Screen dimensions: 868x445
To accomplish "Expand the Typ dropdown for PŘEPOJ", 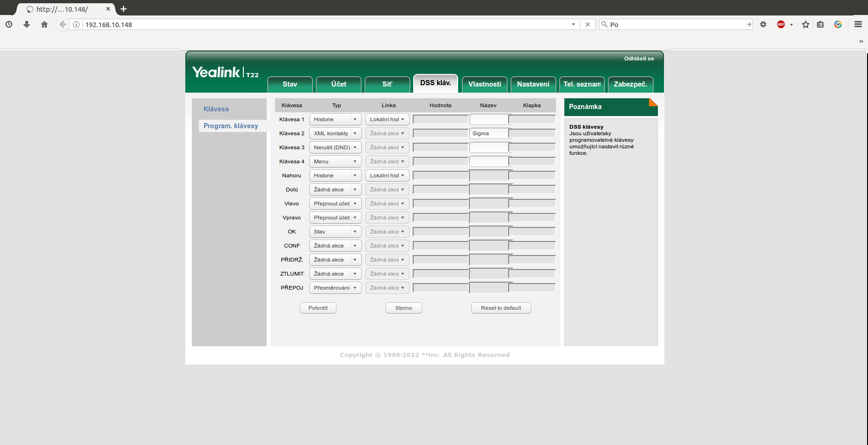I will 335,288.
